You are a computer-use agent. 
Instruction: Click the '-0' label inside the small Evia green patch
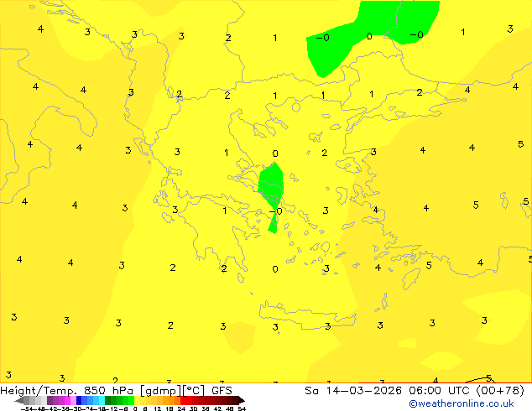(x=275, y=211)
